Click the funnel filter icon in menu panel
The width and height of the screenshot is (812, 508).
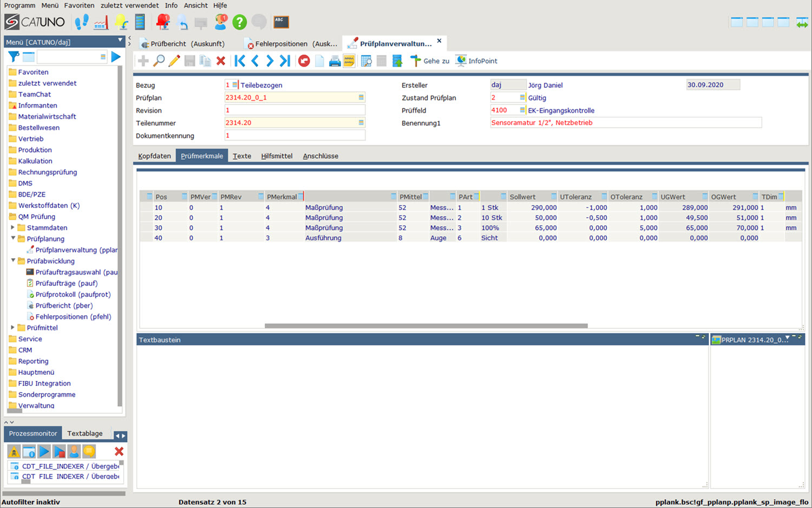(x=14, y=57)
